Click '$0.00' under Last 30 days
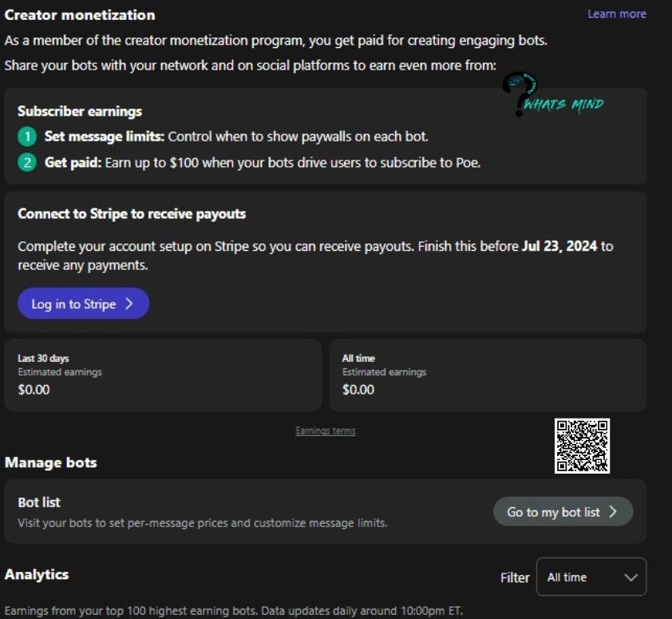Image resolution: width=672 pixels, height=619 pixels. (x=34, y=390)
